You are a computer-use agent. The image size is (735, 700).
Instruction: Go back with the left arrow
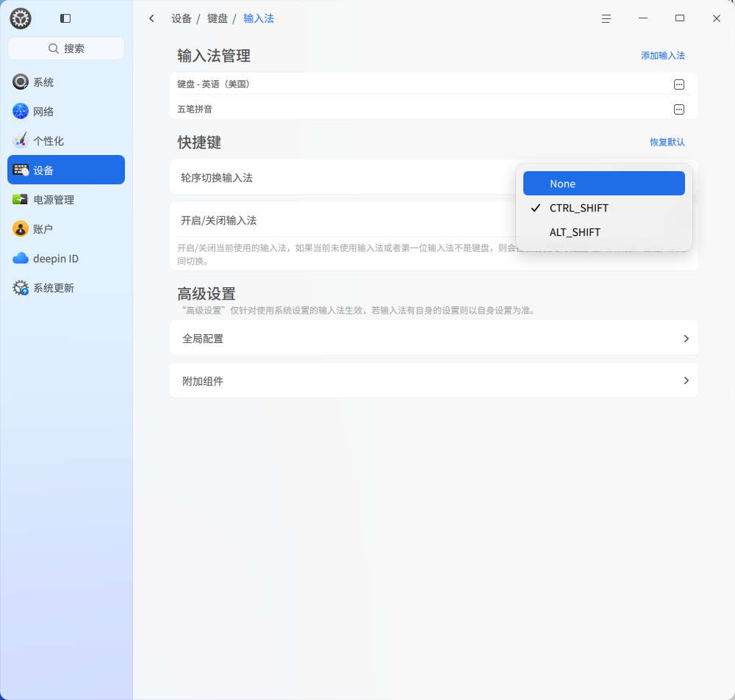click(151, 18)
